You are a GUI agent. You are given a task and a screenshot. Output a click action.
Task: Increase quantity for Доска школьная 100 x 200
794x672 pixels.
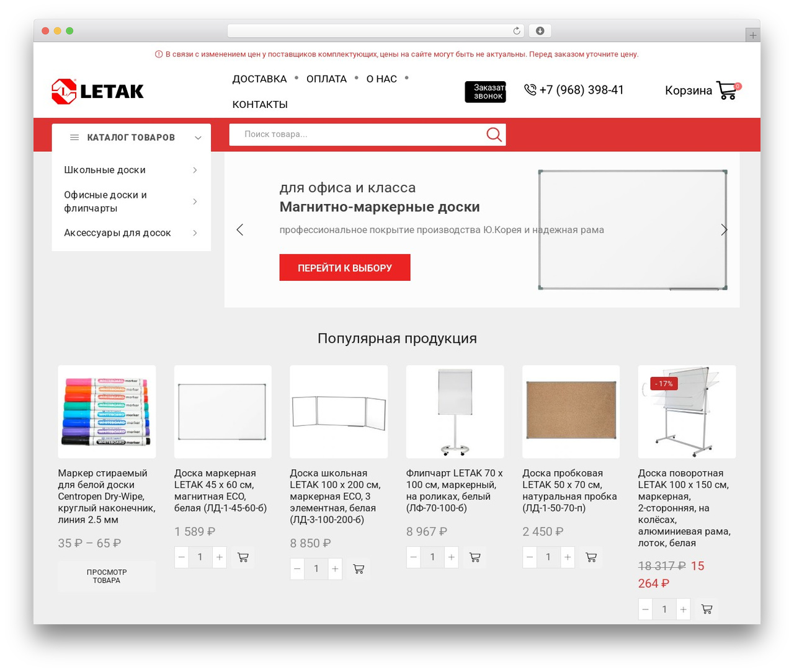pos(335,569)
